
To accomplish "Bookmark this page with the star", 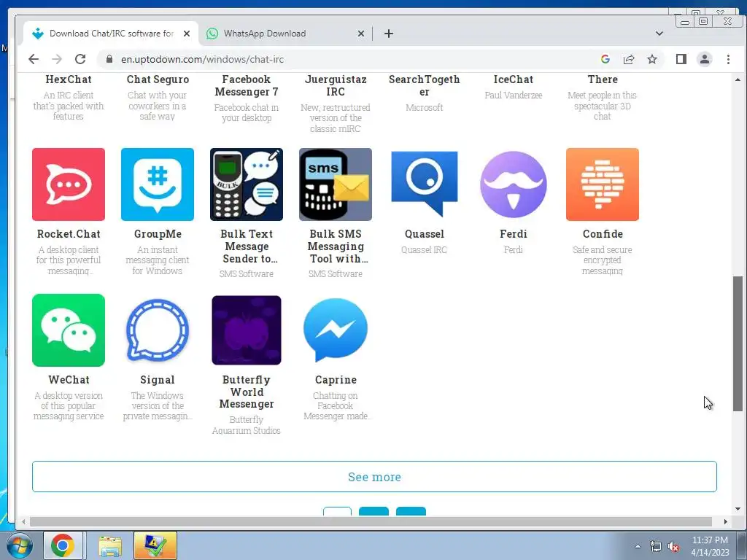I will [652, 59].
